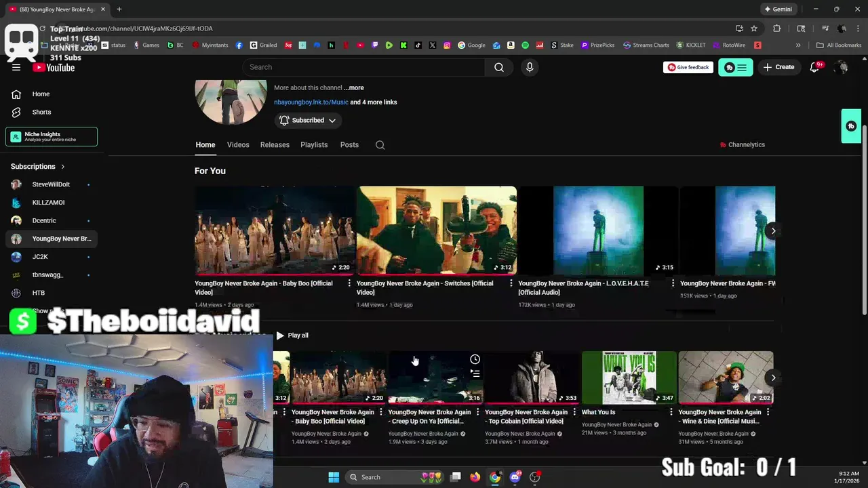Open Top Cobain video thumbnail
Screen dimensions: 868x488
[532, 378]
